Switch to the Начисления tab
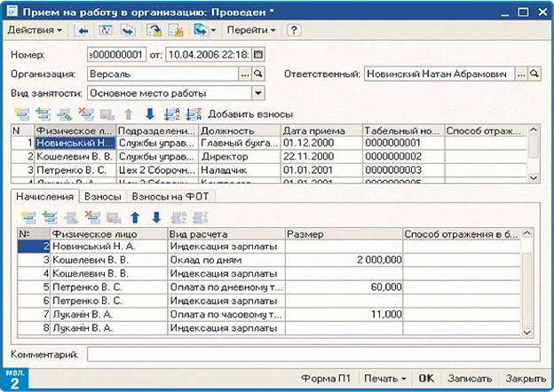554x392 pixels. click(45, 197)
